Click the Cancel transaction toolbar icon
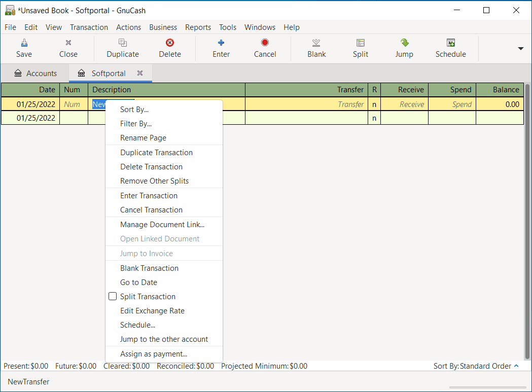 coord(265,43)
